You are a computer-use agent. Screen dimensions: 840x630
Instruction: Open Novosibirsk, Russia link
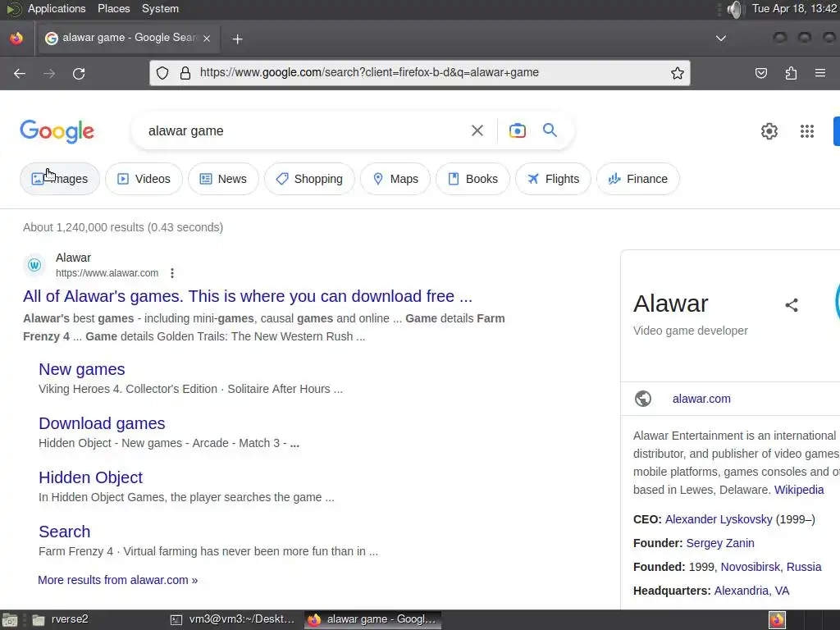pos(771,567)
